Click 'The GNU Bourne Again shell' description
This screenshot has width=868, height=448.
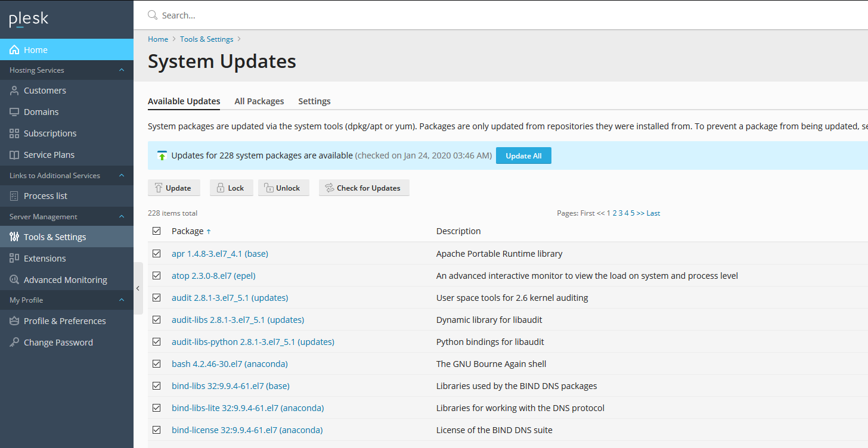pyautogui.click(x=491, y=364)
